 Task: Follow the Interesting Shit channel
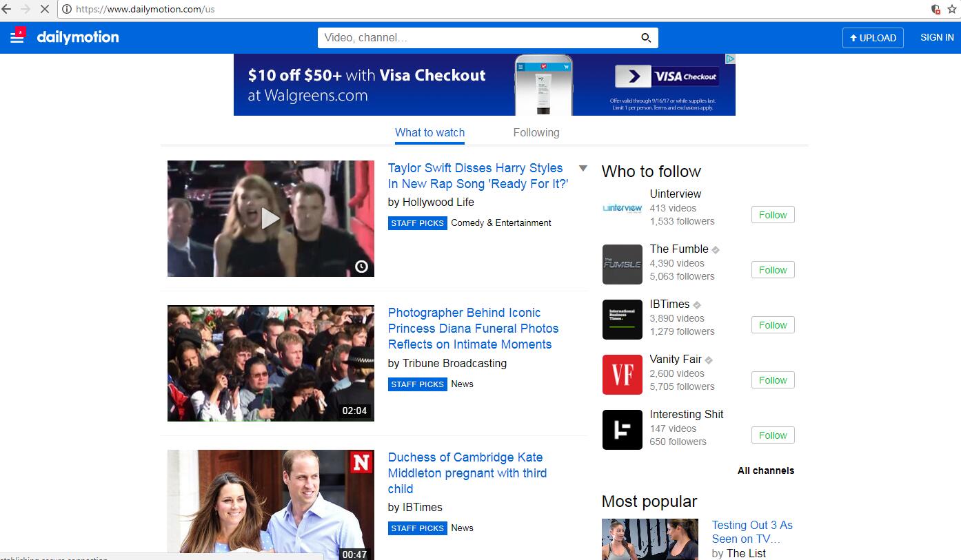click(773, 435)
